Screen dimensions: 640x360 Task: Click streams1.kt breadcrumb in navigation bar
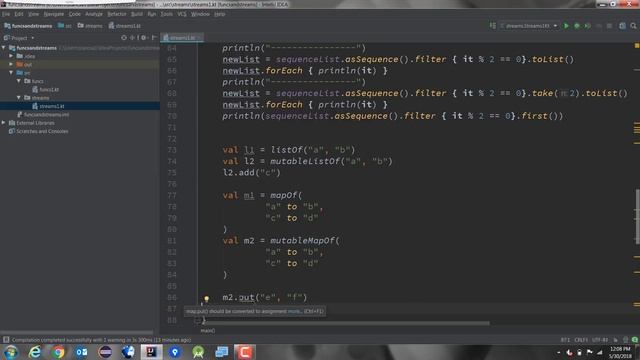pos(124,26)
